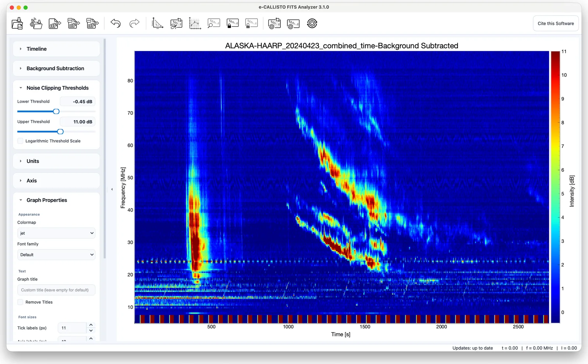
Task: Click the left panel vertical scrollbar
Action: pos(105,149)
